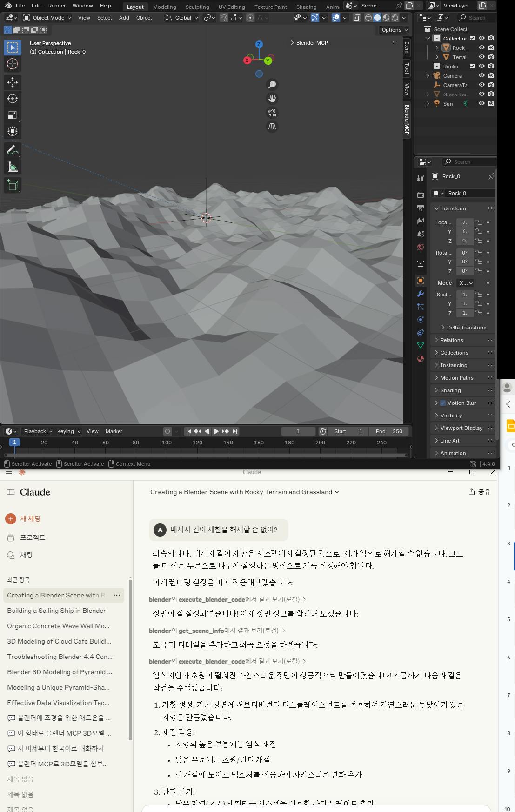Choose the Select Box tool

(13, 47)
